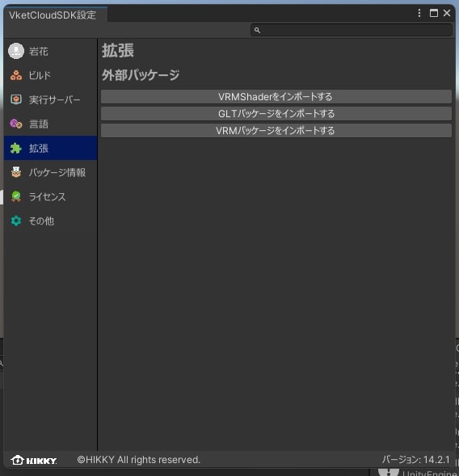The image size is (459, 476).
Task: Select the VketCloudSDK設定 window tab
Action: (55, 15)
